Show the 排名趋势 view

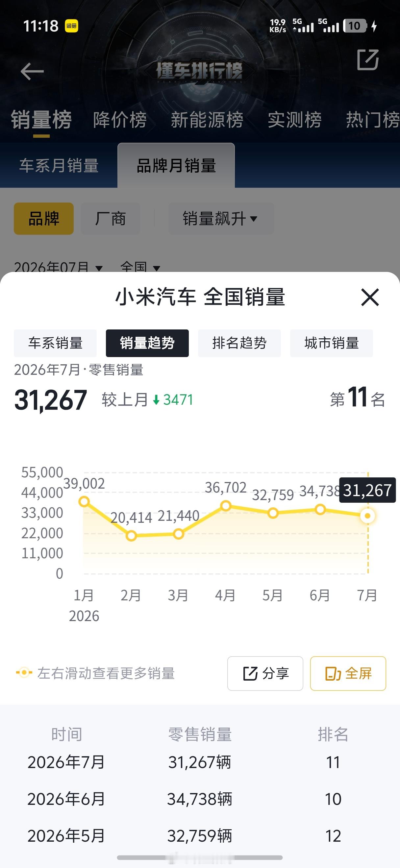point(239,343)
